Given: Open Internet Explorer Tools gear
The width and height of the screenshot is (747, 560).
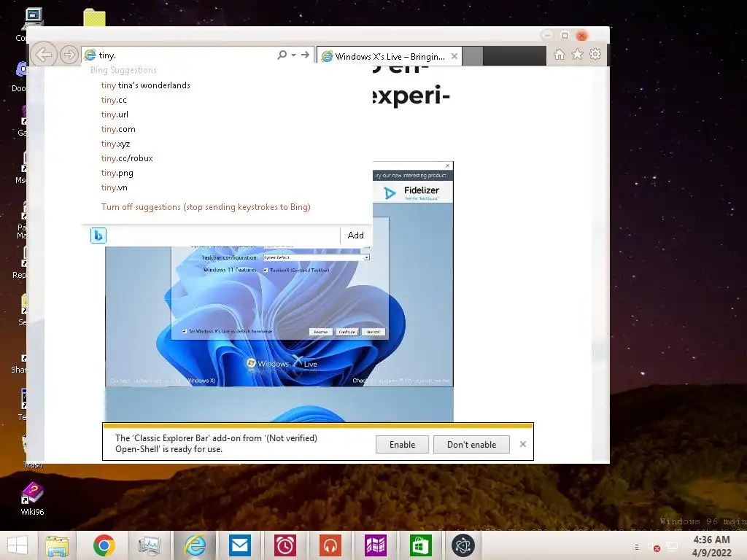Looking at the screenshot, I should coord(595,55).
